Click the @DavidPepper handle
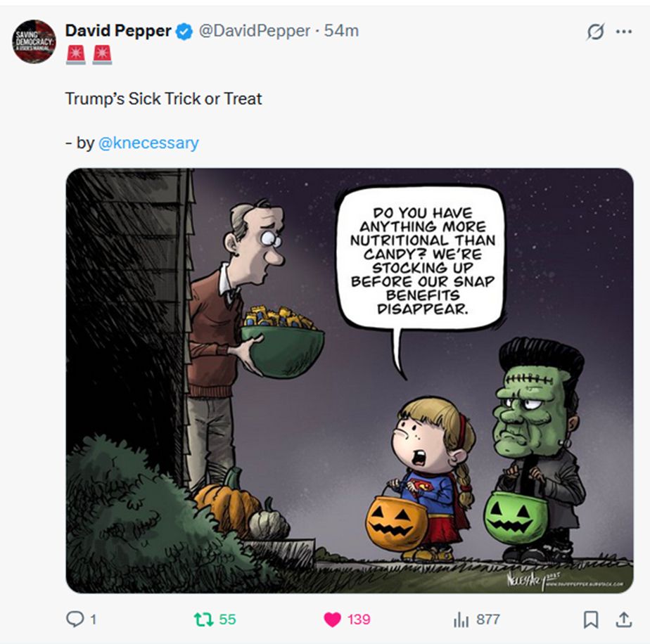This screenshot has height=644, width=650. (x=255, y=31)
